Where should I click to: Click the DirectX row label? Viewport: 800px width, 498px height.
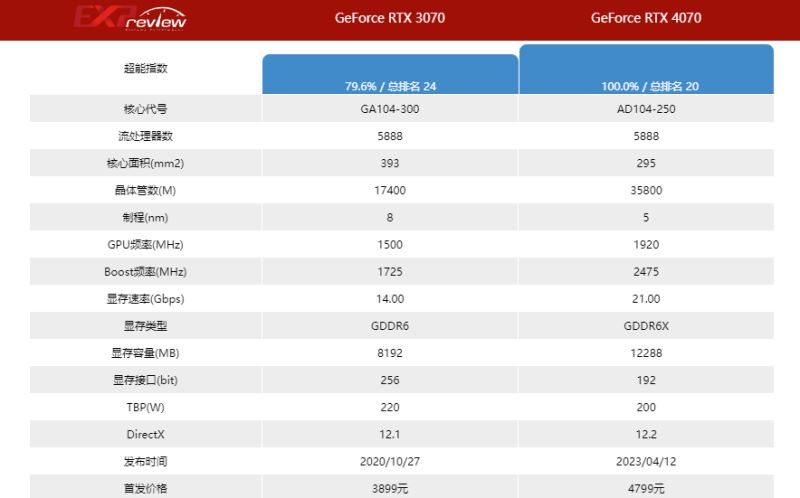(146, 434)
